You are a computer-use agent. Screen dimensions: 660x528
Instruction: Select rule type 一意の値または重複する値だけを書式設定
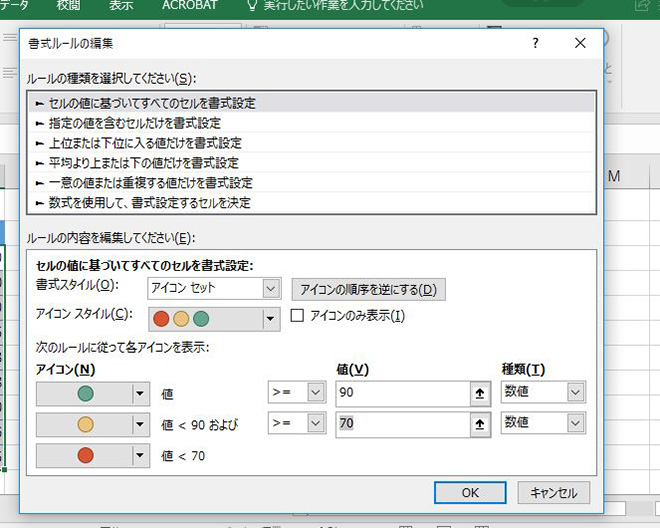pyautogui.click(x=311, y=182)
